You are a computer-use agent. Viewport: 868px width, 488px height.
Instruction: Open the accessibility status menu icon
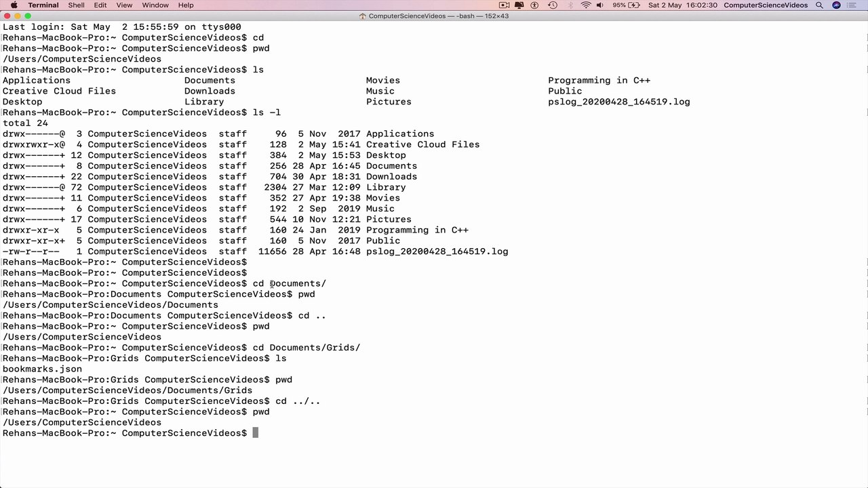click(x=534, y=5)
